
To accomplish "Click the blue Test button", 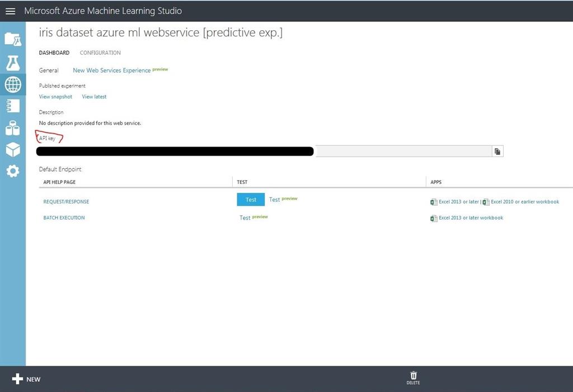I will click(251, 200).
